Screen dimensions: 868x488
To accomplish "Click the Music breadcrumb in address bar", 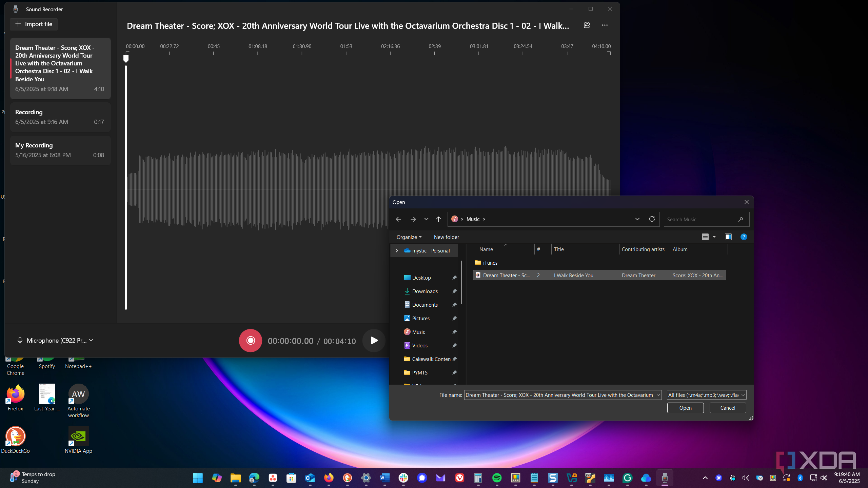I will (x=473, y=219).
